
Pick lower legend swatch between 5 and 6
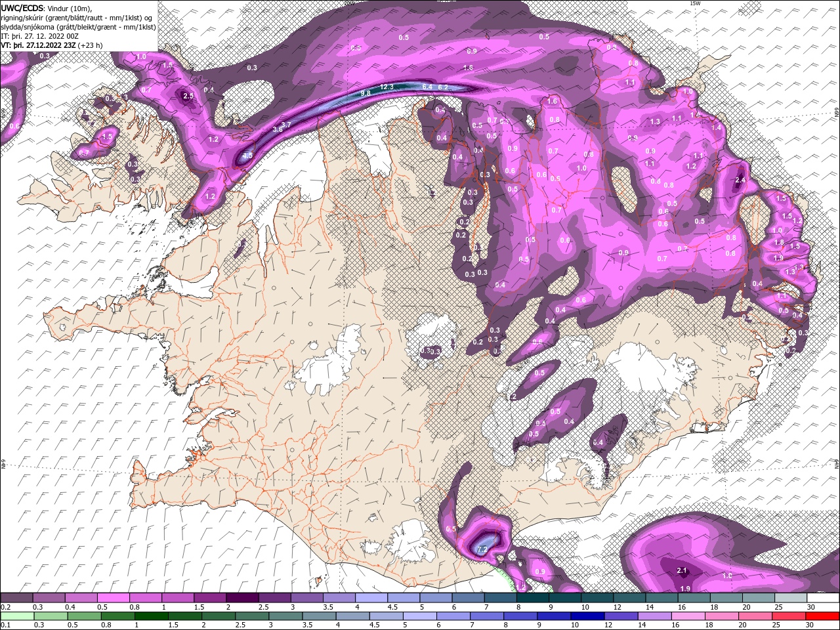coord(419,616)
